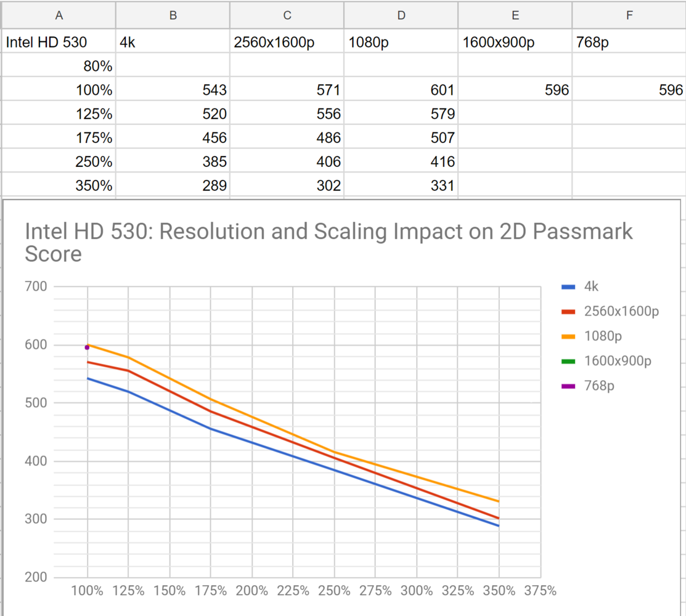
Task: Click the 'Intel HD 530' cell
Action: (x=59, y=41)
